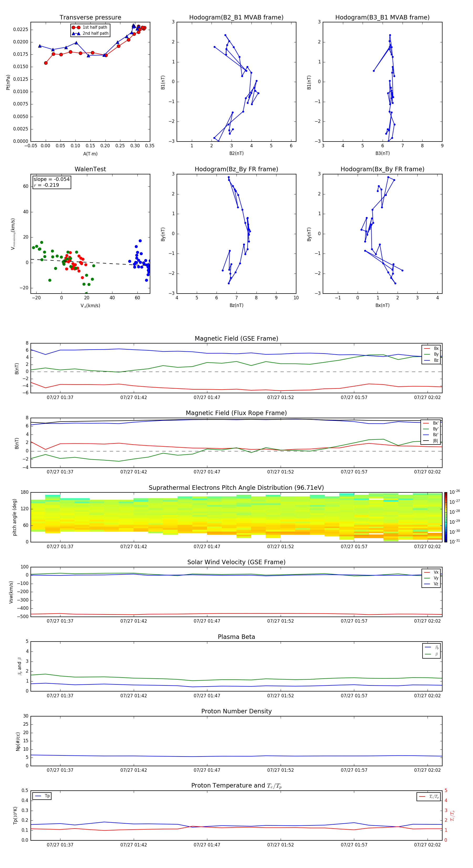Viewport: 473px width, 868px height.
Task: Click the 'Proton Temperature and Te/Tp' title
Action: (236, 786)
